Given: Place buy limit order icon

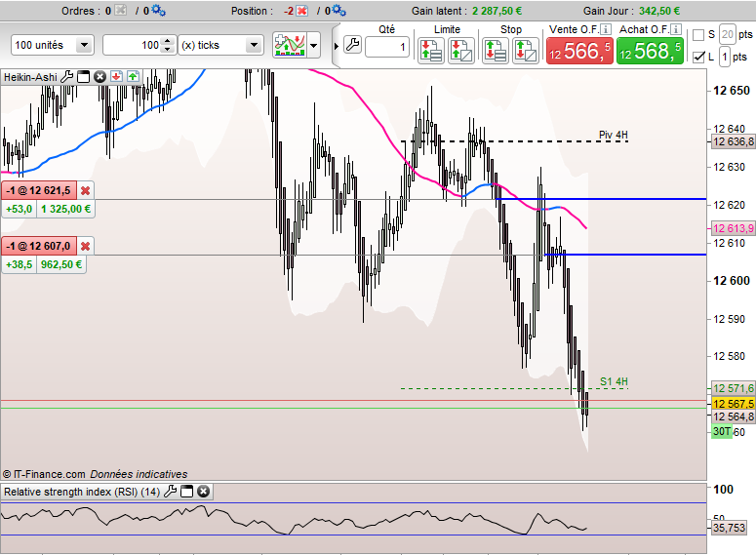Looking at the screenshot, I should (461, 50).
